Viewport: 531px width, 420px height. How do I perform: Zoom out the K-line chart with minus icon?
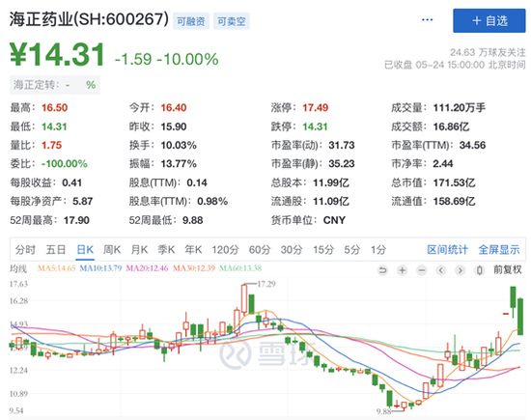422,270
